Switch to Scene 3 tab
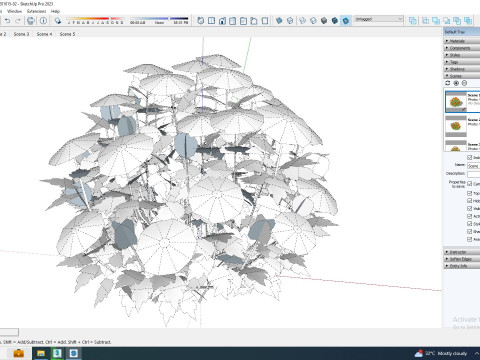This screenshot has width=480, height=360. click(x=21, y=34)
